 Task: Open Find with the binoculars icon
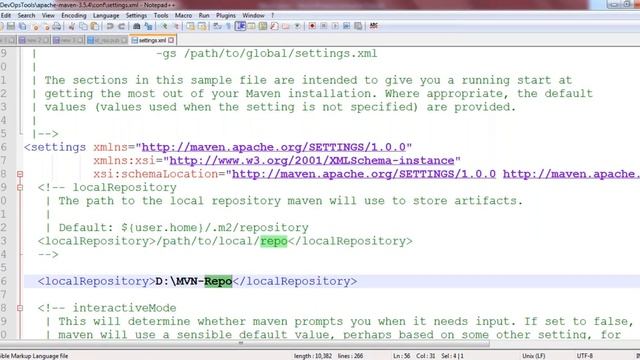coord(136,26)
